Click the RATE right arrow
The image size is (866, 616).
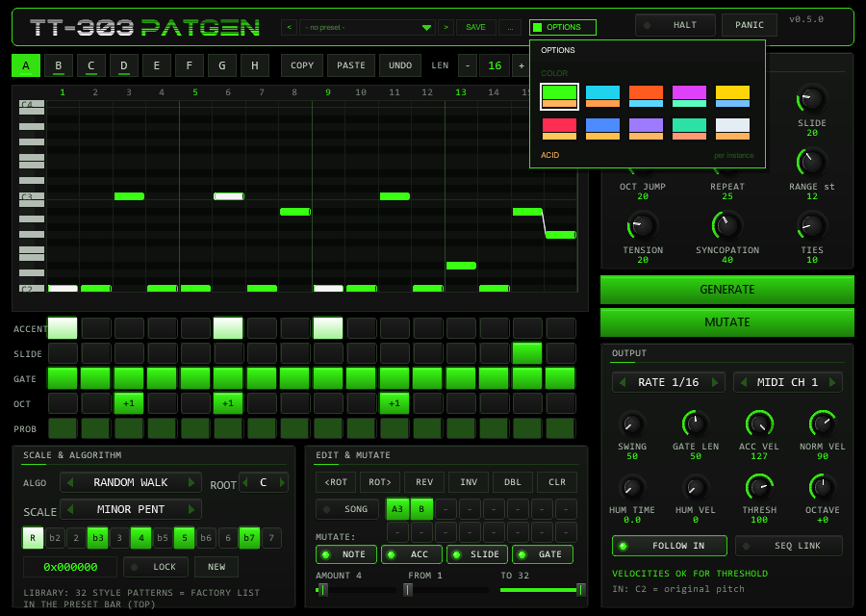(x=715, y=382)
